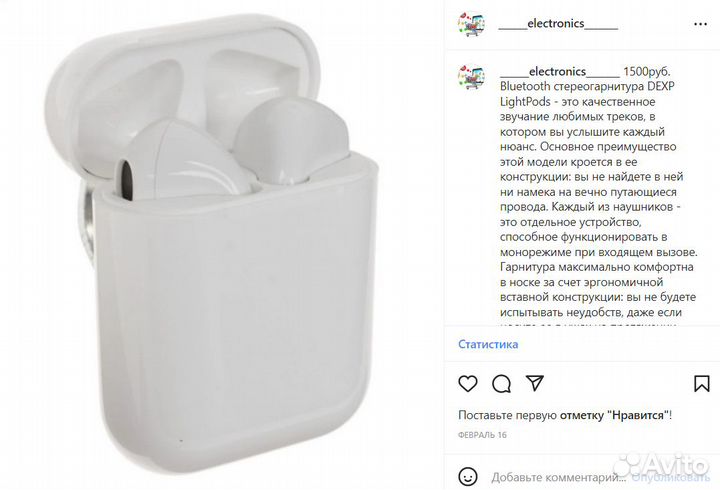View the Статистика insights link
Screen dimensions: 720x490
click(x=488, y=344)
